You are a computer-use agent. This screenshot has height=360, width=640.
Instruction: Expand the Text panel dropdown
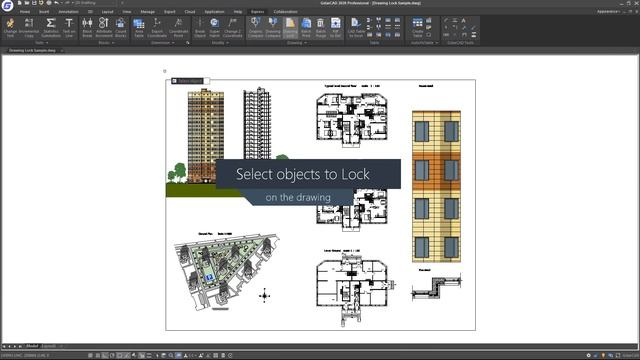(42, 43)
